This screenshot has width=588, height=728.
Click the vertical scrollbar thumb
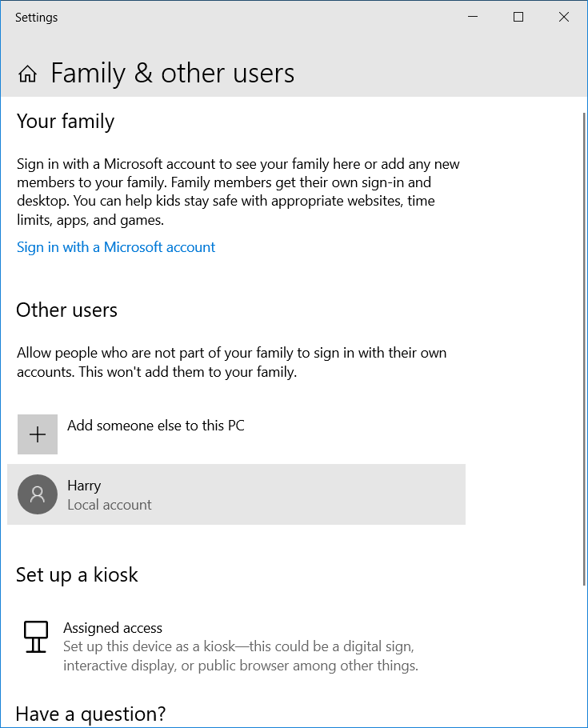[x=584, y=349]
